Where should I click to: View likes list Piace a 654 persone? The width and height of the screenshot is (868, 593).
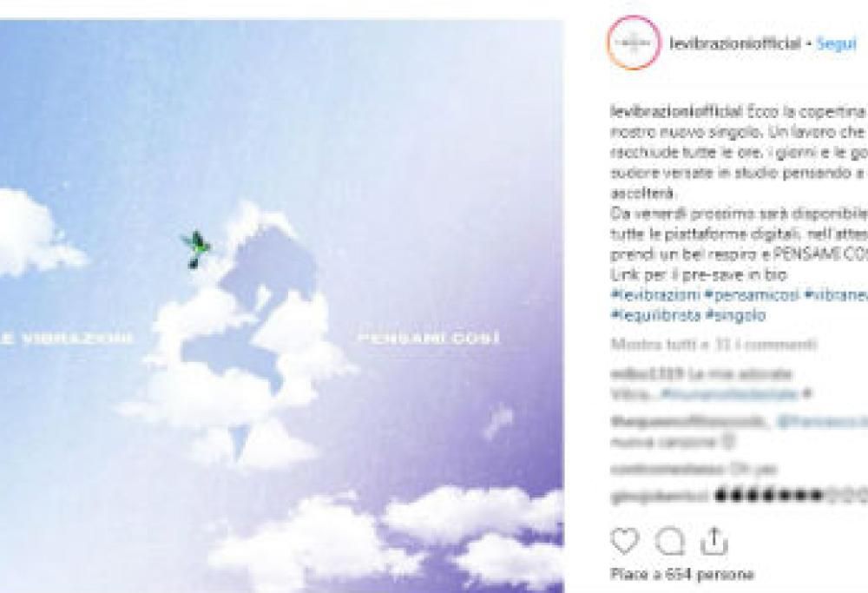pos(682,574)
